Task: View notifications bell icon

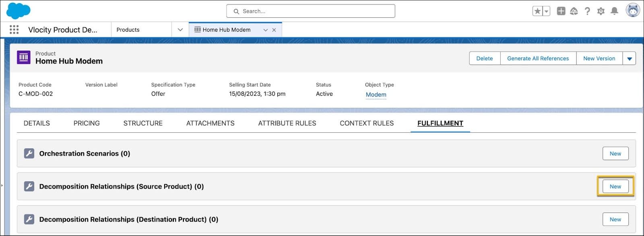Action: tap(614, 11)
